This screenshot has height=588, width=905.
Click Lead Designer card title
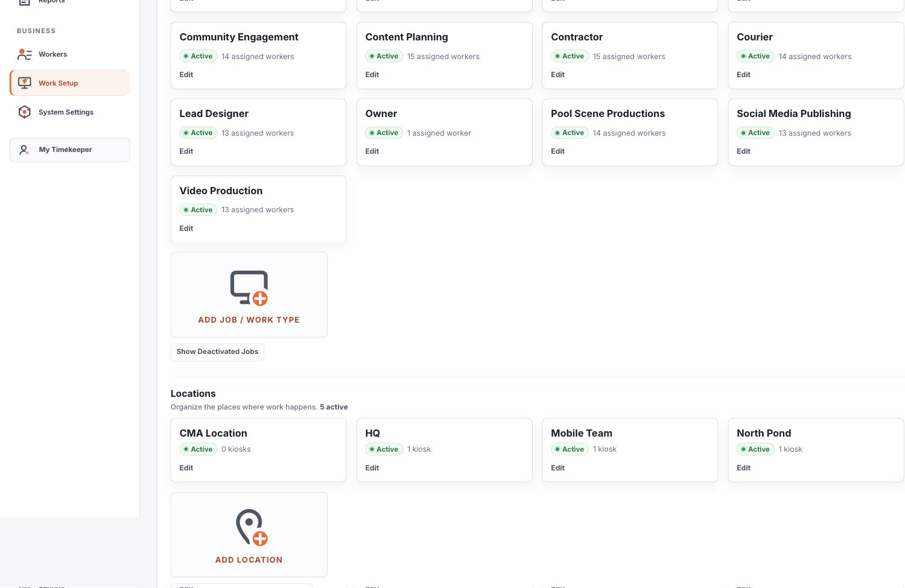tap(214, 114)
